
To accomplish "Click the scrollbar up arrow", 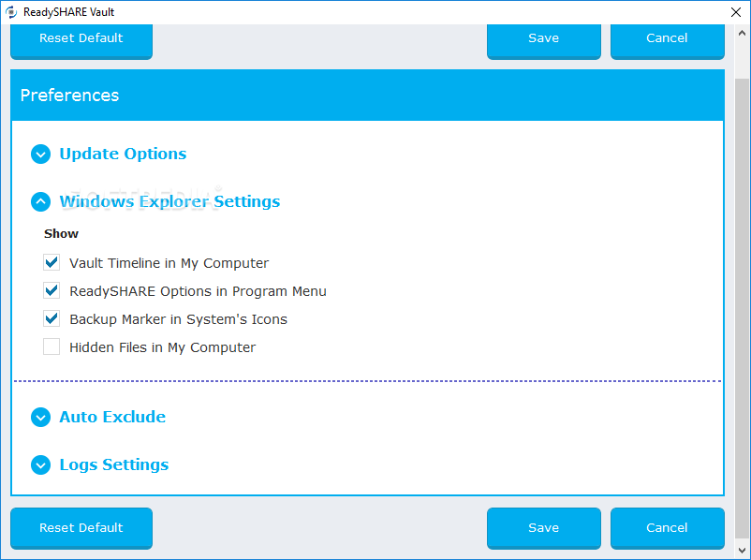I will [742, 33].
